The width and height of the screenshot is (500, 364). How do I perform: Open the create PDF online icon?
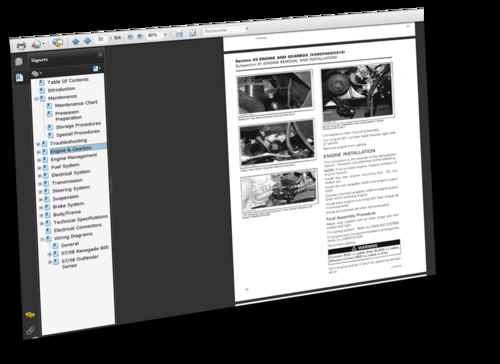(x=35, y=44)
